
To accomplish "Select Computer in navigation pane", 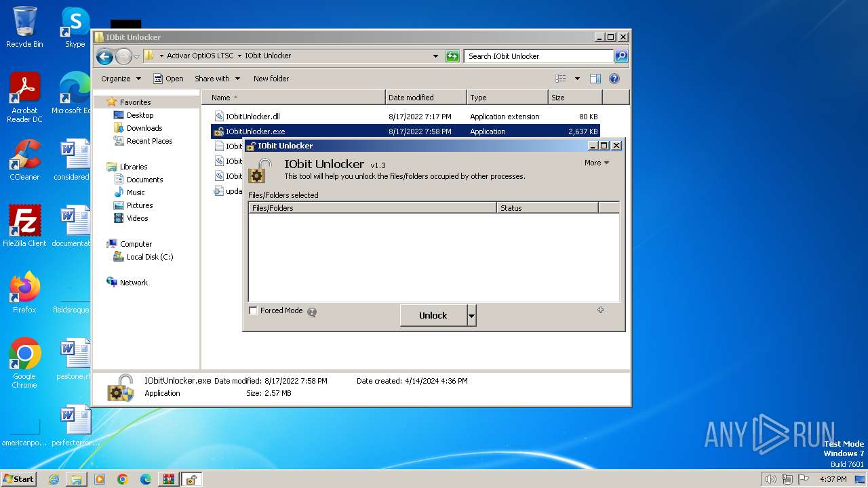I will click(x=136, y=244).
